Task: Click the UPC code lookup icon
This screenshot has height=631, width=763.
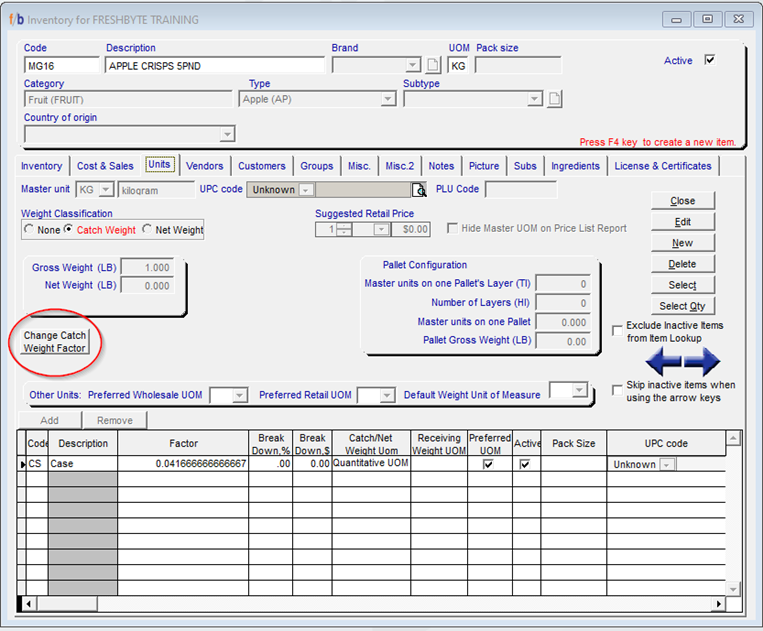Action: coord(420,190)
